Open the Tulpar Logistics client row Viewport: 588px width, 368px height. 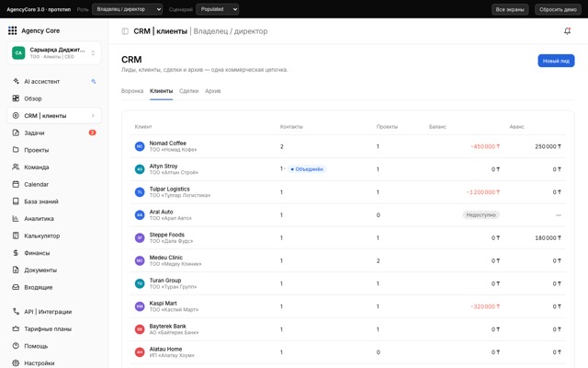coord(348,192)
